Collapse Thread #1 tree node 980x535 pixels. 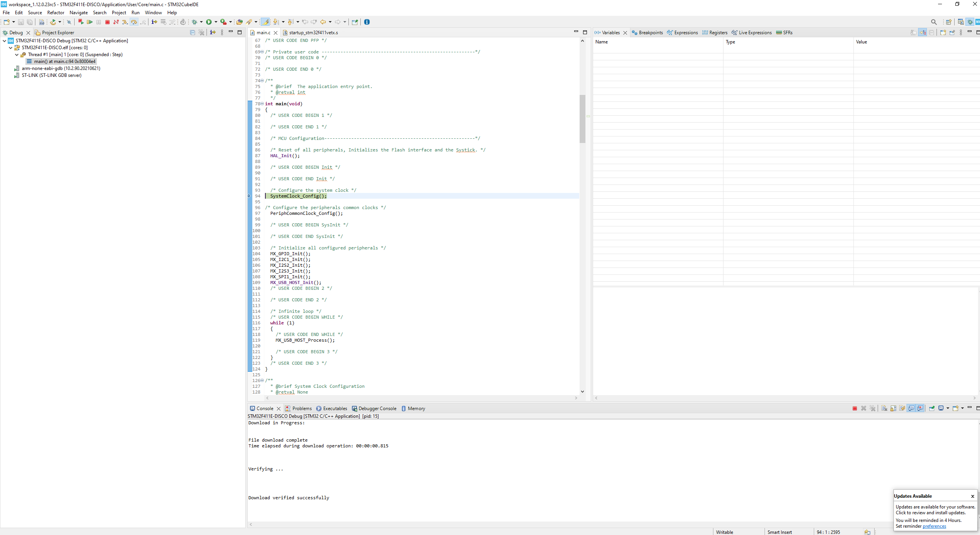click(17, 55)
